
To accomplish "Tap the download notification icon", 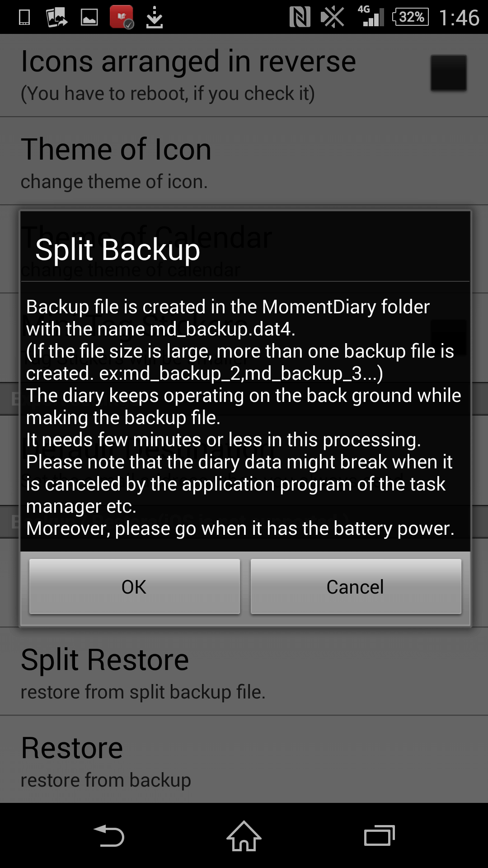I will coord(155,17).
